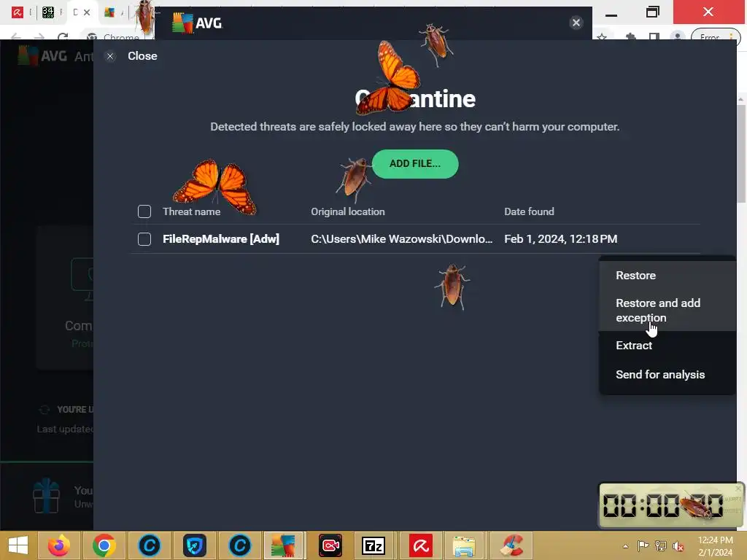Screen dimensions: 747x560
Task: Switch to the Avira browser tab
Action: coord(18,12)
